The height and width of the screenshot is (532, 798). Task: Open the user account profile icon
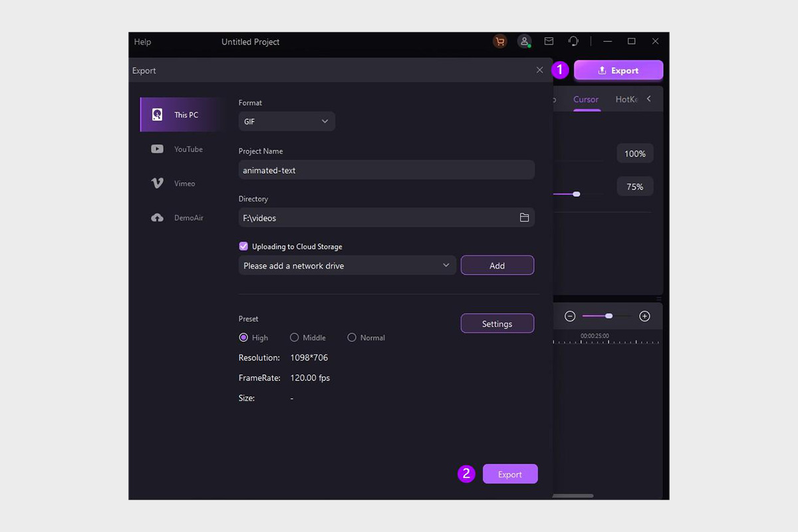[525, 41]
